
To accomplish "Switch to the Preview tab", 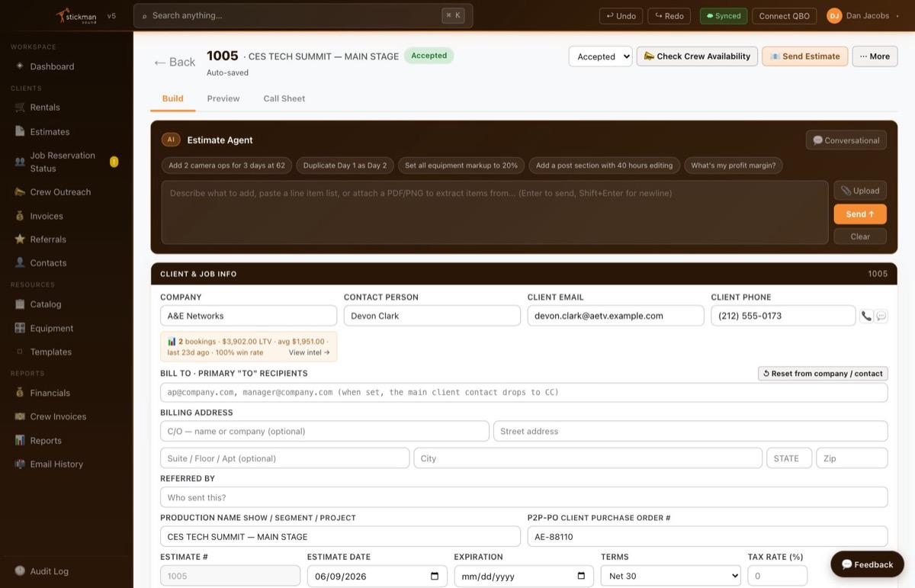I will [223, 98].
